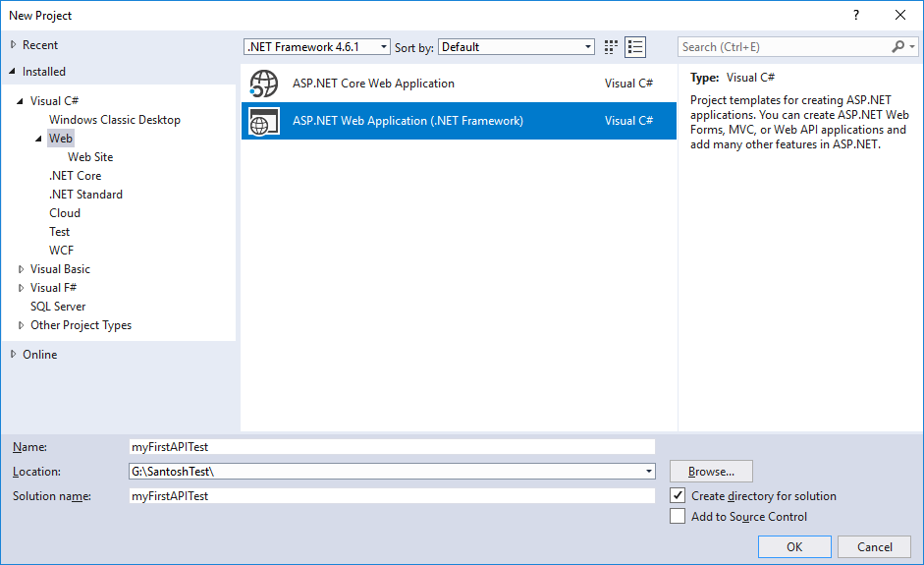Select the Installed label

pos(43,72)
